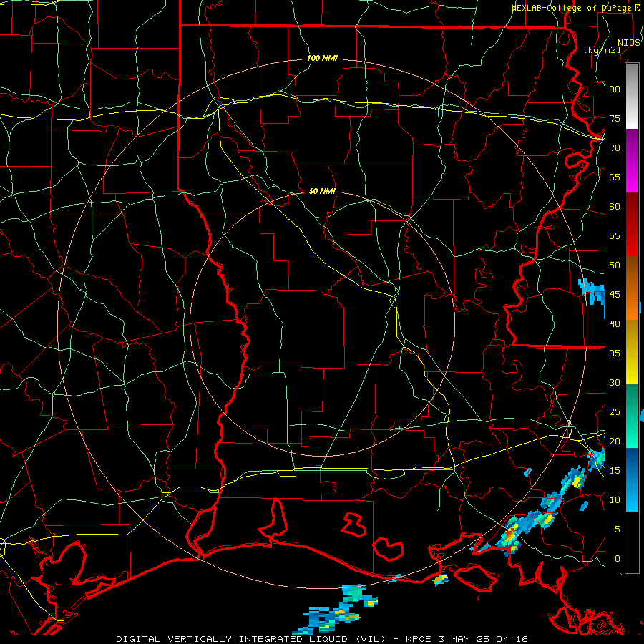Image resolution: width=644 pixels, height=644 pixels.
Task: Click the 60 value on the color scale
Action: point(615,207)
